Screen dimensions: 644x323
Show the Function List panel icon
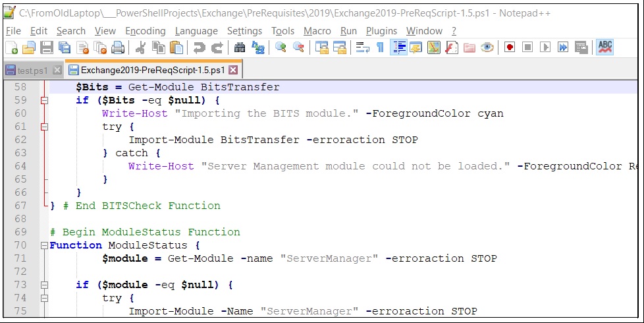click(x=451, y=47)
